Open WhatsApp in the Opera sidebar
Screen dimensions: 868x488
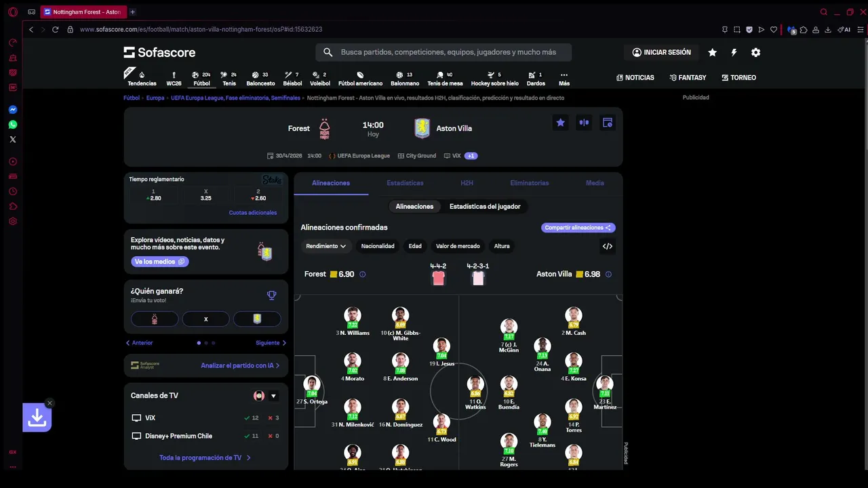(x=12, y=125)
